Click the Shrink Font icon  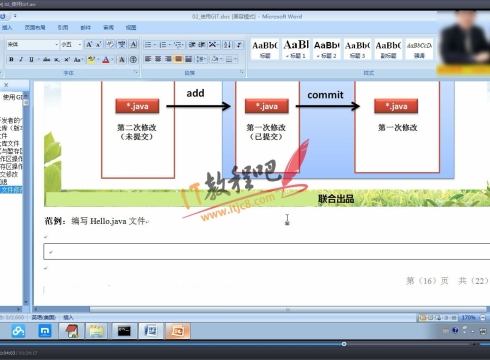click(x=99, y=44)
